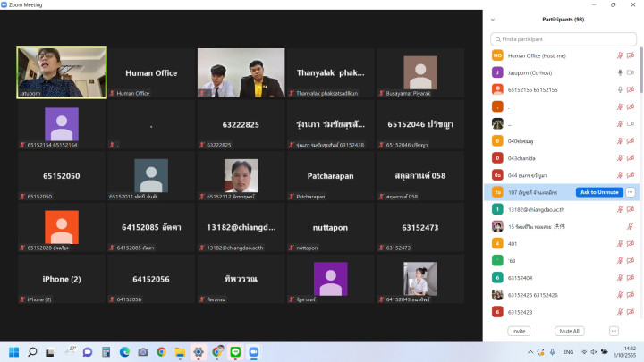Click the volume icon in the system tray

pyautogui.click(x=594, y=352)
